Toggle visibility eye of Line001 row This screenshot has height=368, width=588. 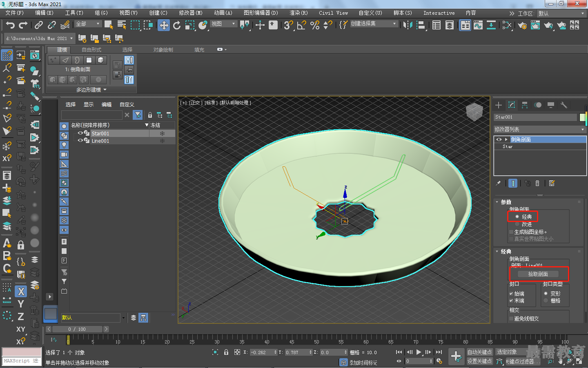(x=80, y=141)
